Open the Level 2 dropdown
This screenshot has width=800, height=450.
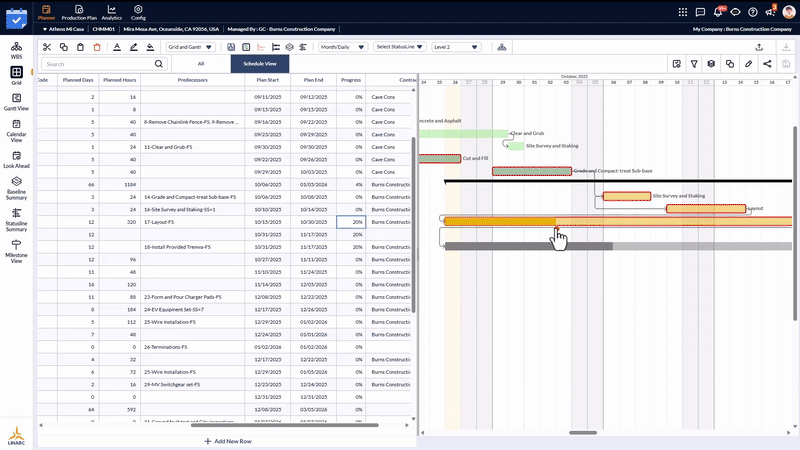coord(454,47)
